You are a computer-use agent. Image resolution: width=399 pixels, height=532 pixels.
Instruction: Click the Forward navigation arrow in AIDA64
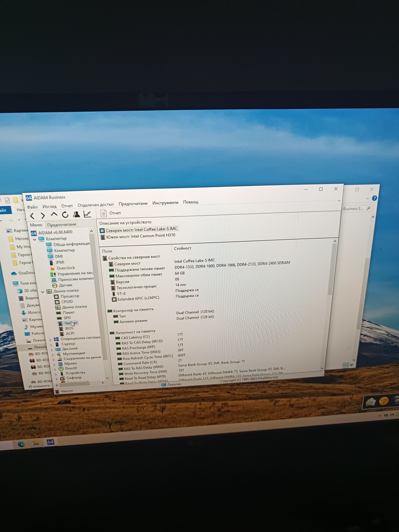(43, 215)
